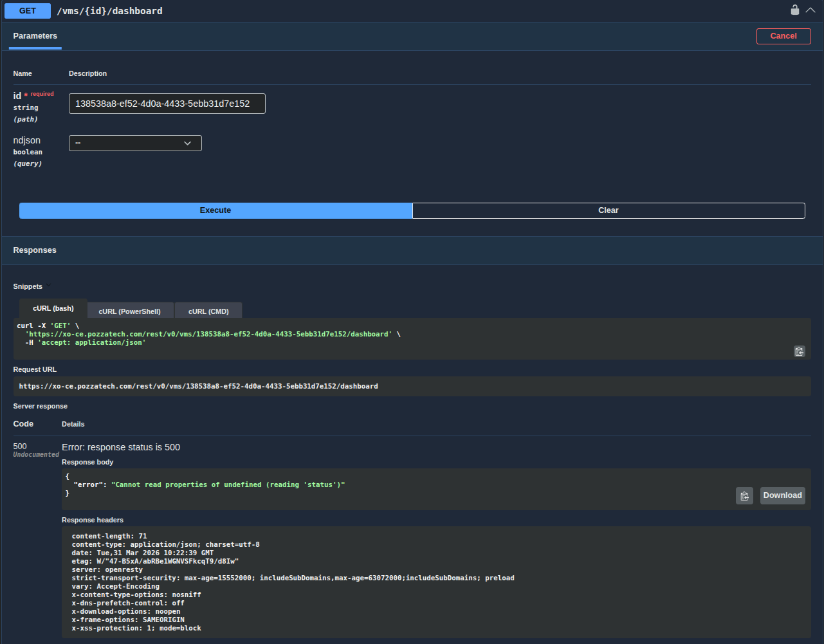Click the authorization lock icon
This screenshot has height=644, width=824.
(x=795, y=10)
